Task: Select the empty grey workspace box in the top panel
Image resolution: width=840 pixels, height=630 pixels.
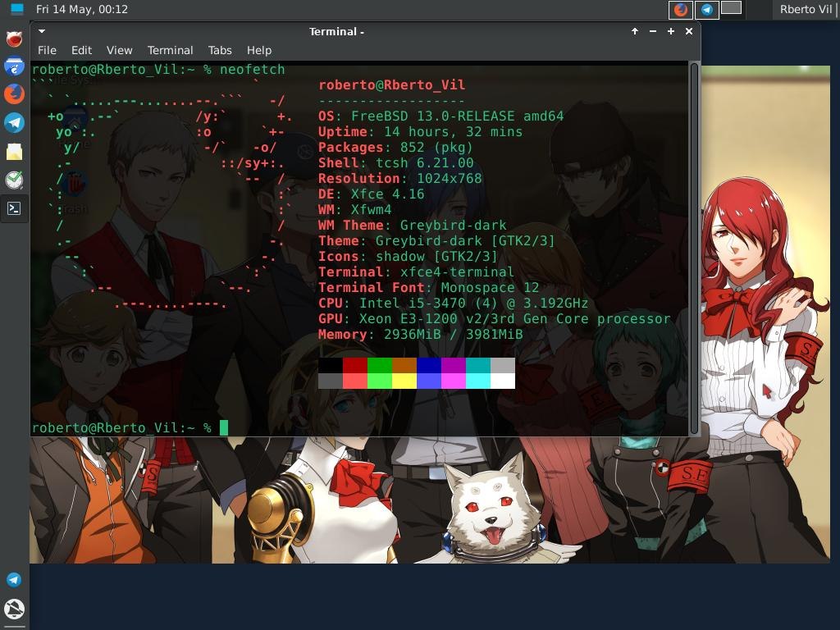Action: coord(731,7)
